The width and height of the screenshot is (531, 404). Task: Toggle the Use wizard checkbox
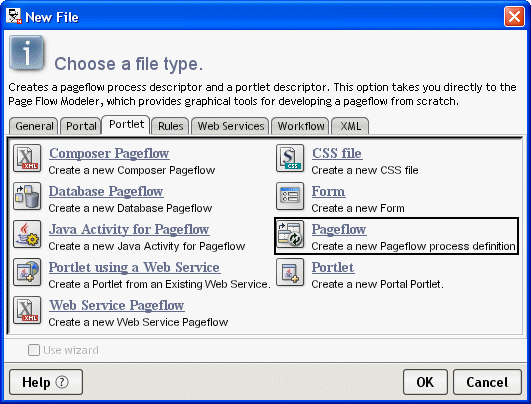click(34, 350)
